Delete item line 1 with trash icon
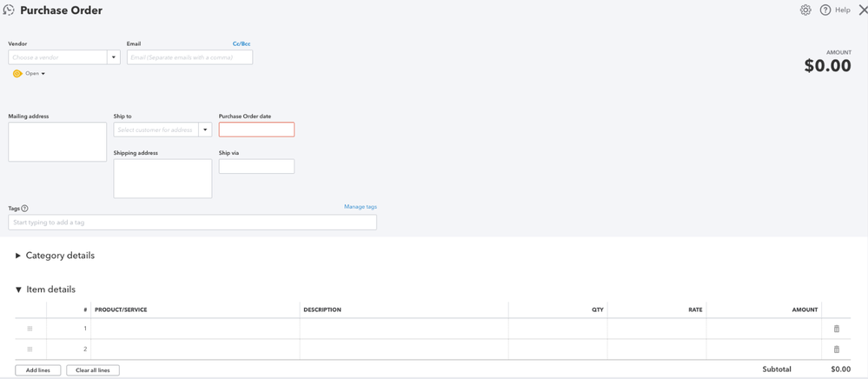 [837, 329]
